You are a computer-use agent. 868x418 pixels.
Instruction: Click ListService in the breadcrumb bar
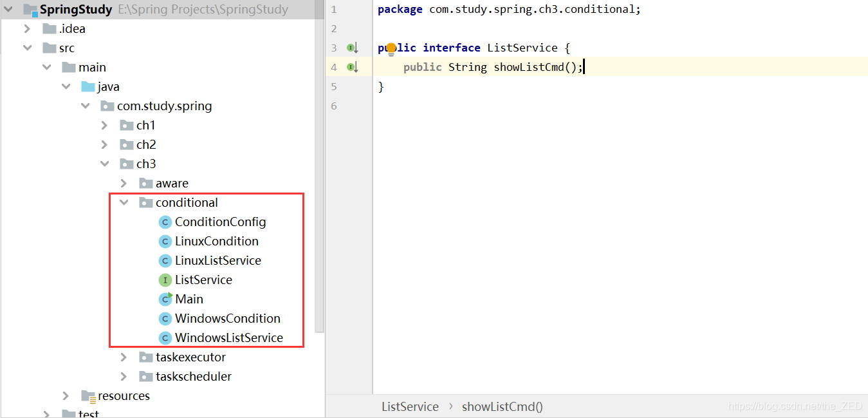click(411, 406)
